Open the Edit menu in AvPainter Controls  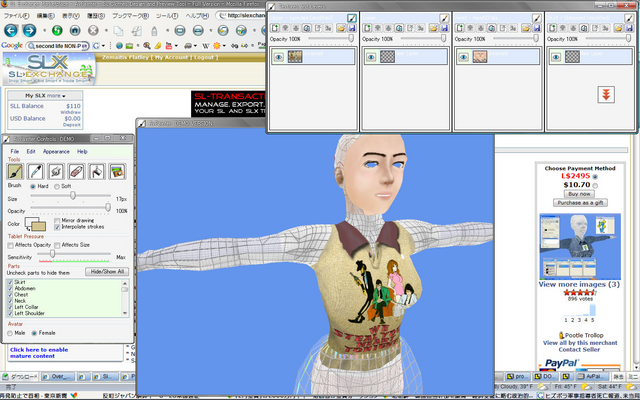(31, 151)
